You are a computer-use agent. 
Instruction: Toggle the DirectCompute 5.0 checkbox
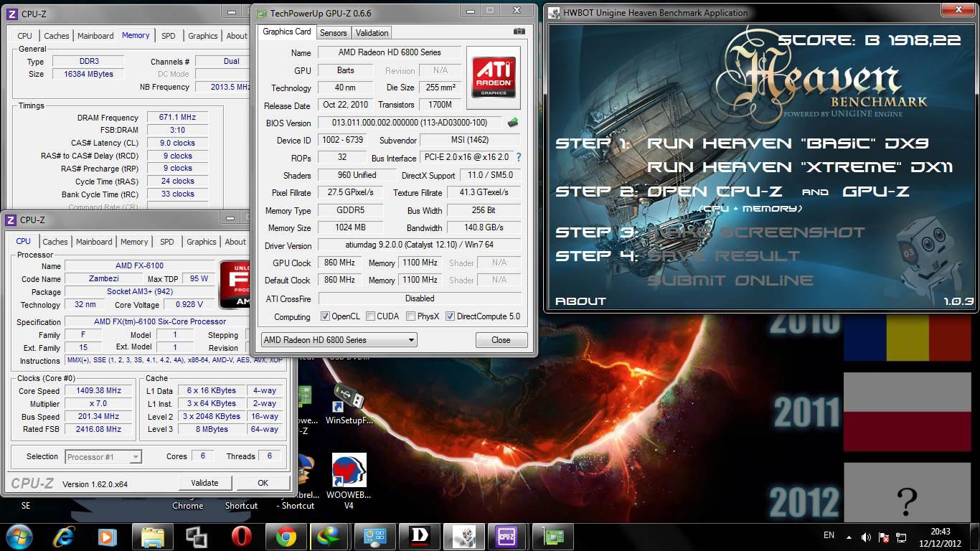tap(451, 316)
